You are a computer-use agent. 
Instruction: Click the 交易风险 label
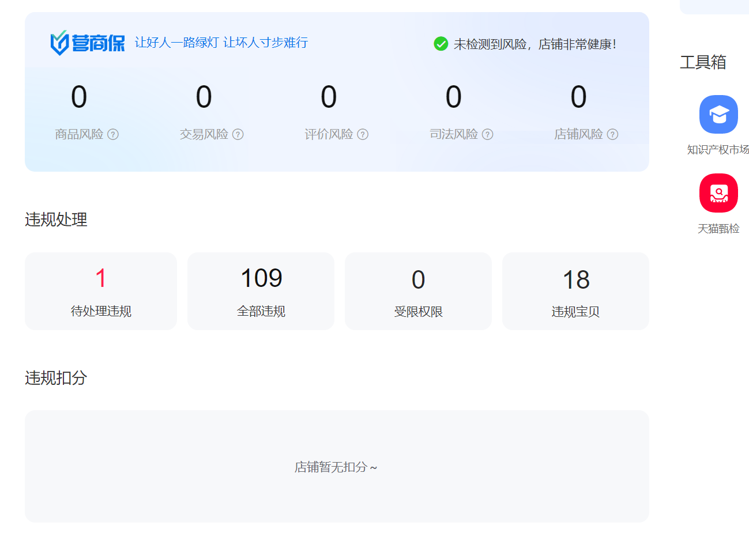coord(204,134)
